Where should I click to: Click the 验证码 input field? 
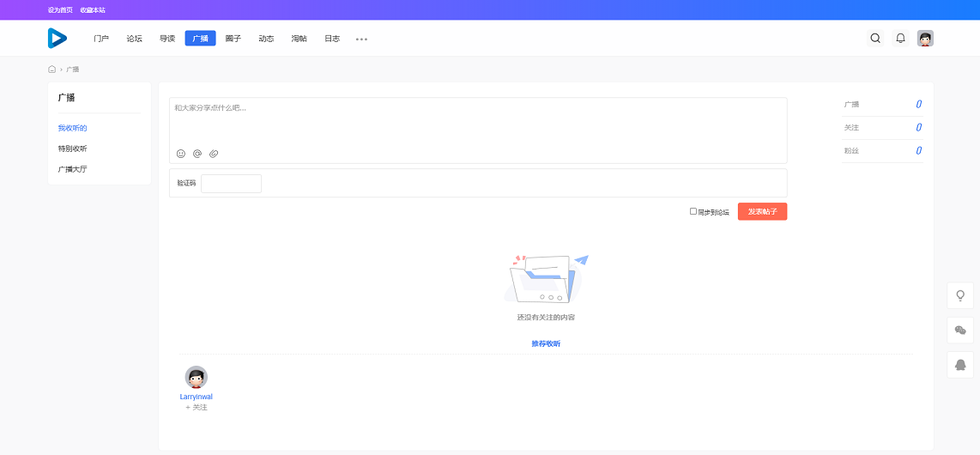click(x=231, y=184)
